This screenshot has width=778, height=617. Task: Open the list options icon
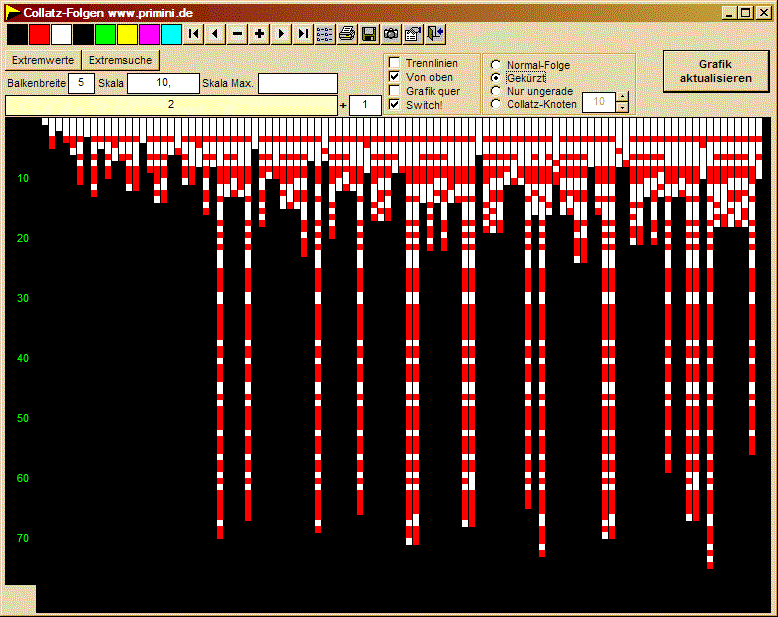tap(324, 34)
